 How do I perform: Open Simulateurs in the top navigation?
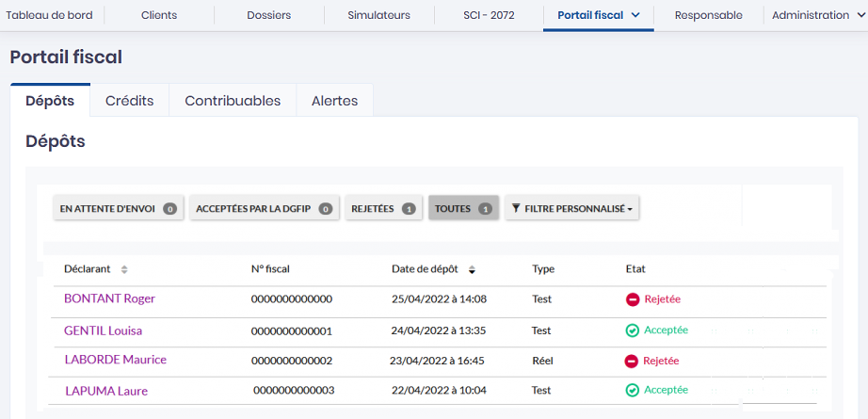(378, 16)
